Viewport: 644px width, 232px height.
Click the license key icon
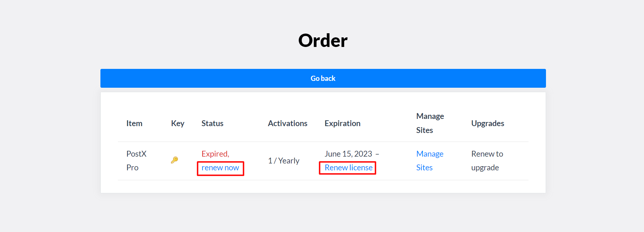[174, 160]
